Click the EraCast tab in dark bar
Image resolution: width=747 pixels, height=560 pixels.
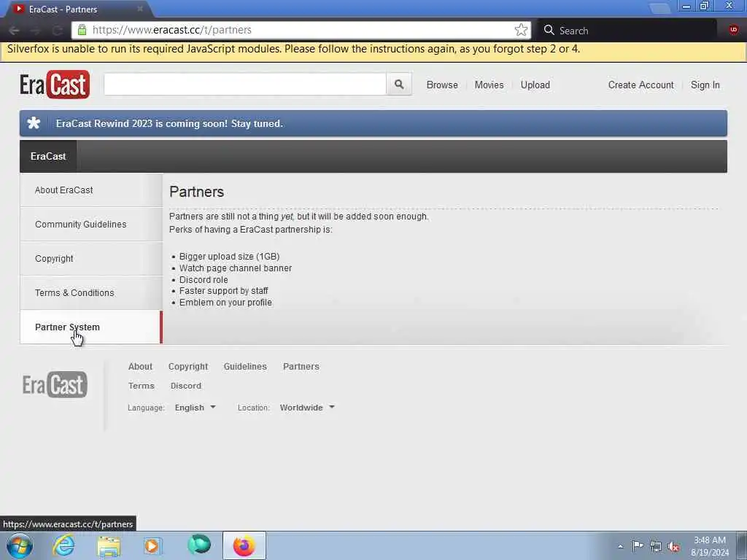[x=48, y=156]
